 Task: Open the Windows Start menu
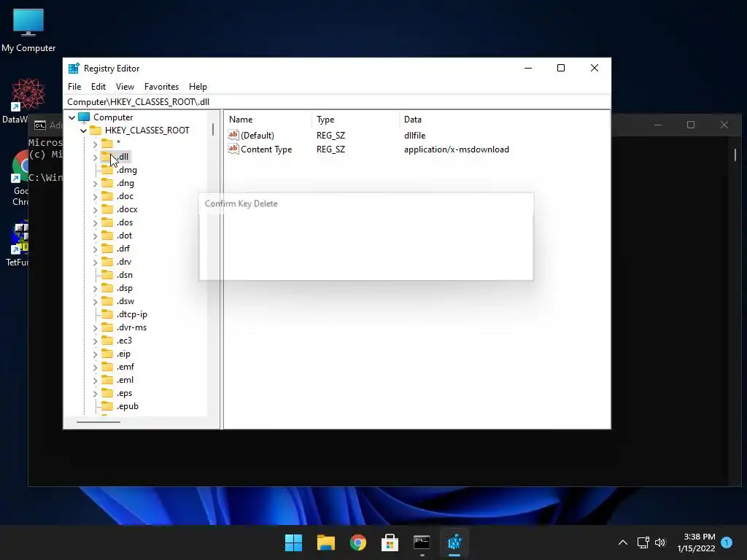pos(293,542)
